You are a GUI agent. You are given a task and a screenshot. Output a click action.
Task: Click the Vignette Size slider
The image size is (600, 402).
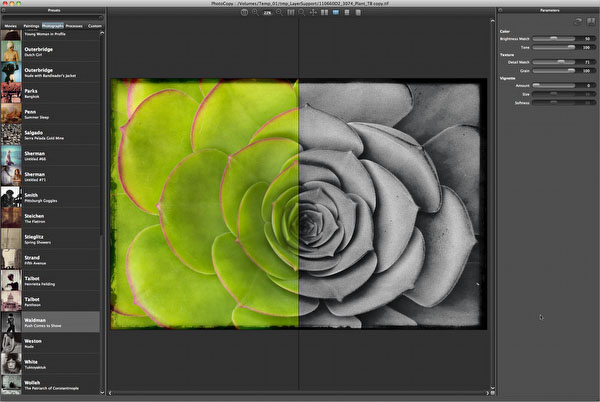pyautogui.click(x=554, y=94)
